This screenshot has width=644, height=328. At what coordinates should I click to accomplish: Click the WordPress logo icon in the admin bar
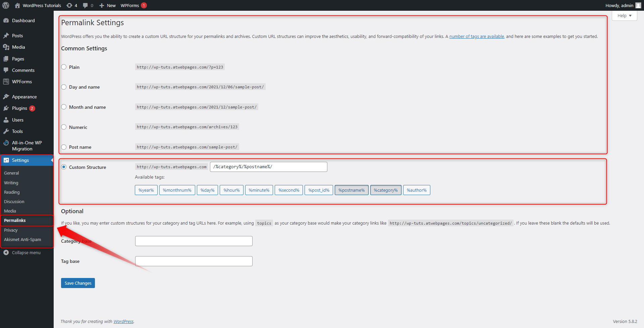[x=6, y=5]
